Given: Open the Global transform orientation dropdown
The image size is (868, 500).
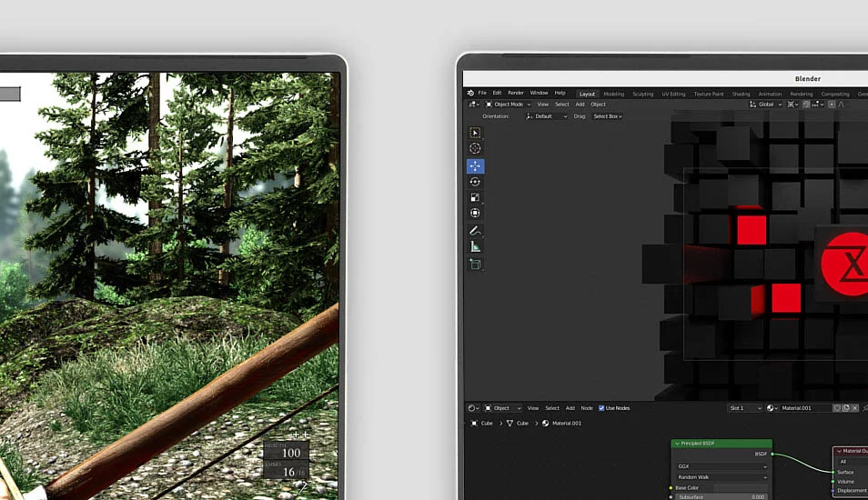Looking at the screenshot, I should (765, 105).
